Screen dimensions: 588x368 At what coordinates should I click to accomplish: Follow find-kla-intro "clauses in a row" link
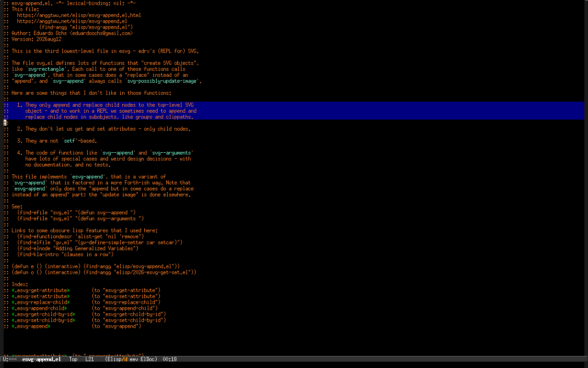(65, 254)
